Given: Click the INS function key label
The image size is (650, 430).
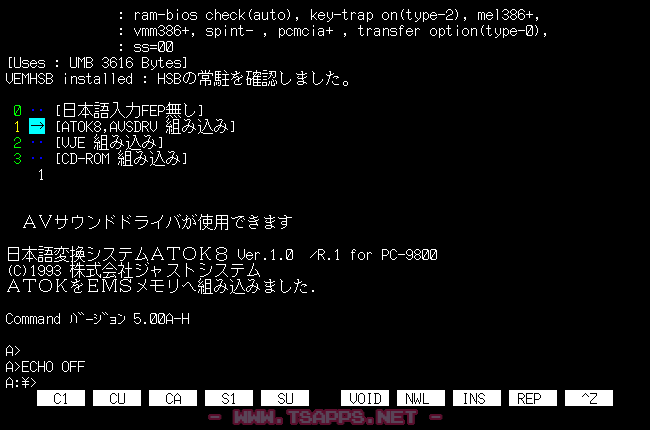Looking at the screenshot, I should tap(477, 398).
